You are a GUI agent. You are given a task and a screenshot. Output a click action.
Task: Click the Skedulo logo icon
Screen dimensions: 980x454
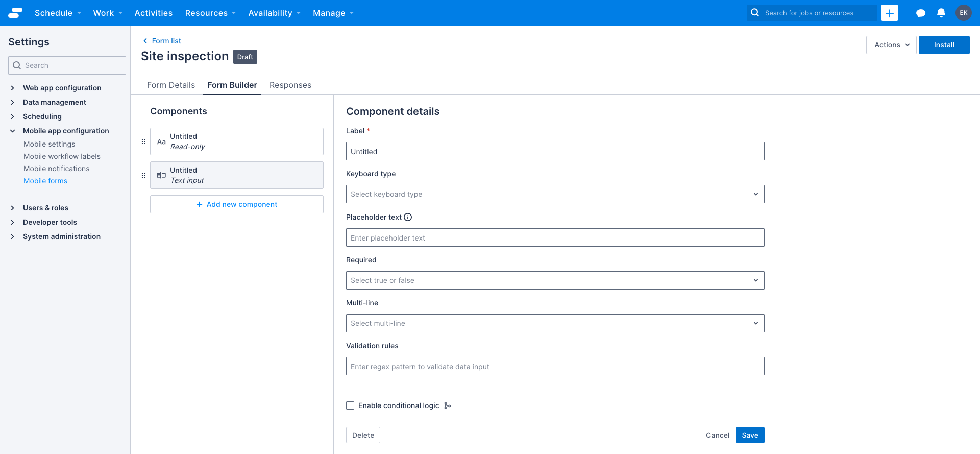click(15, 13)
